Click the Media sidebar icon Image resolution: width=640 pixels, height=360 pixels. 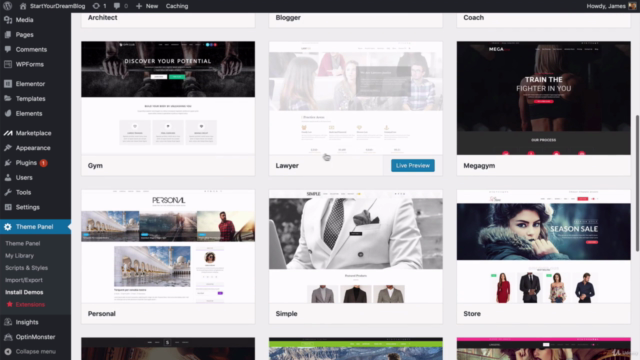(x=8, y=20)
